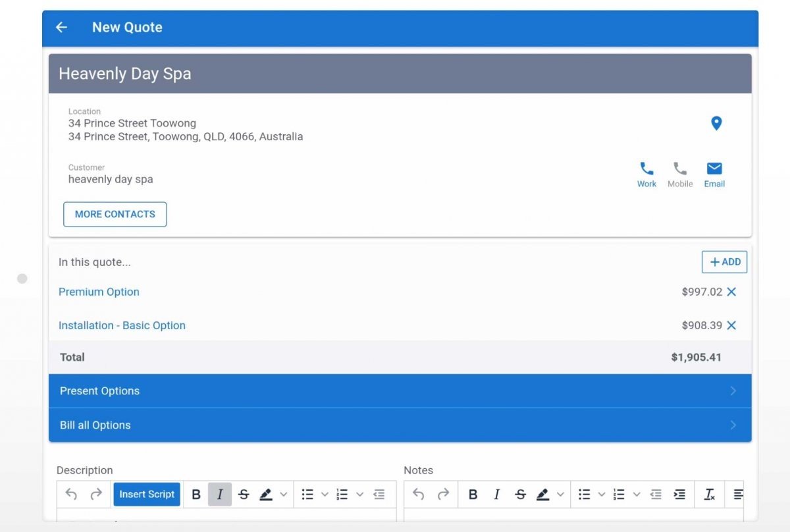Screen dimensions: 790x532
Task: Open the Notes numbering style dropdown
Action: (x=636, y=494)
